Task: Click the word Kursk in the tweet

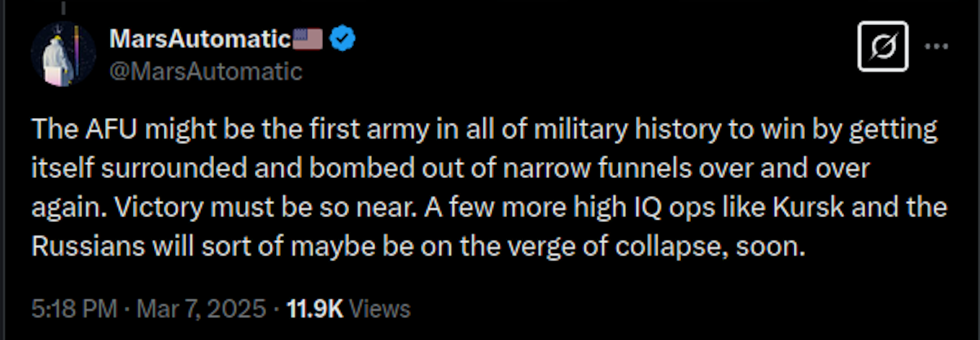Action: point(808,207)
